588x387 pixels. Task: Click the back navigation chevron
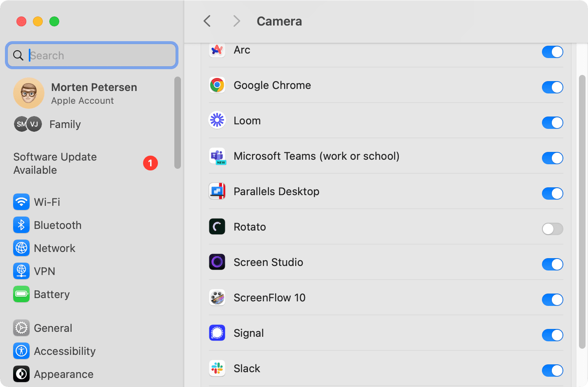click(x=207, y=21)
